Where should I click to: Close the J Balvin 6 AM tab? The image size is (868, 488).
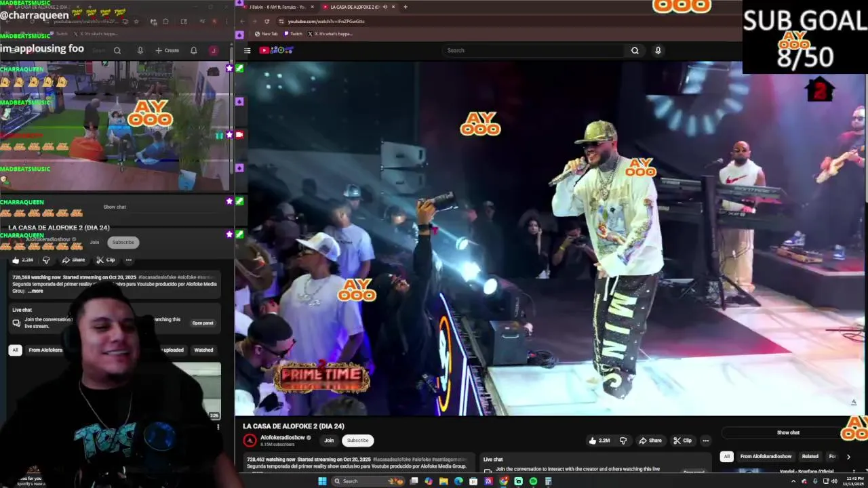(312, 7)
